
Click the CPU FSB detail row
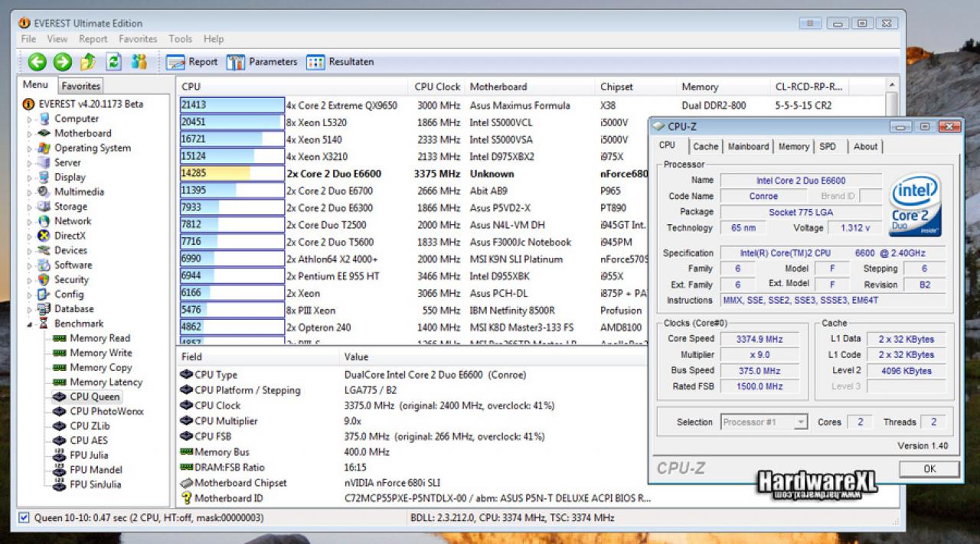click(x=413, y=436)
